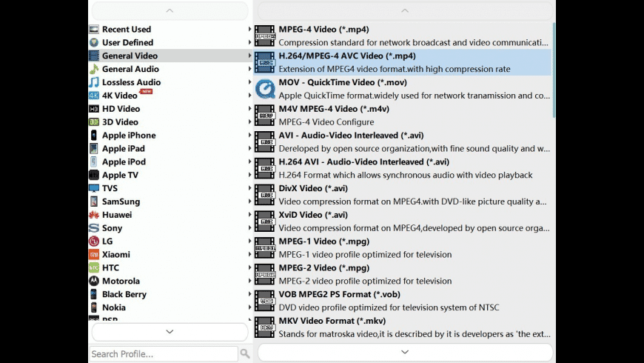Click the Lossless Audio music icon

point(94,82)
